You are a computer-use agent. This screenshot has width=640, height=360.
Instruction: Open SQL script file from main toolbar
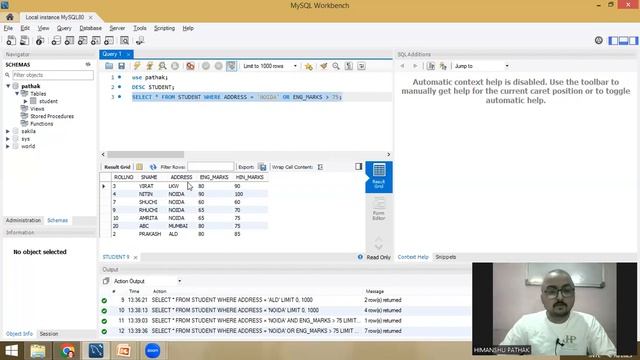click(24, 40)
